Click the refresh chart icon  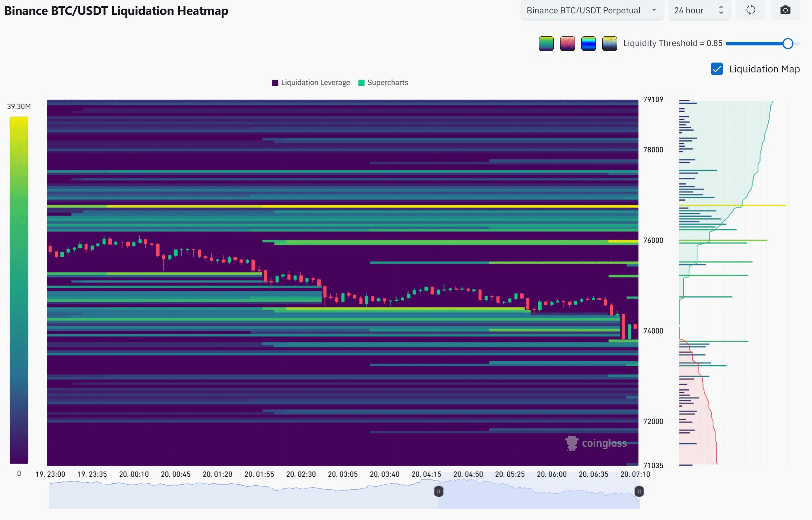(x=751, y=10)
